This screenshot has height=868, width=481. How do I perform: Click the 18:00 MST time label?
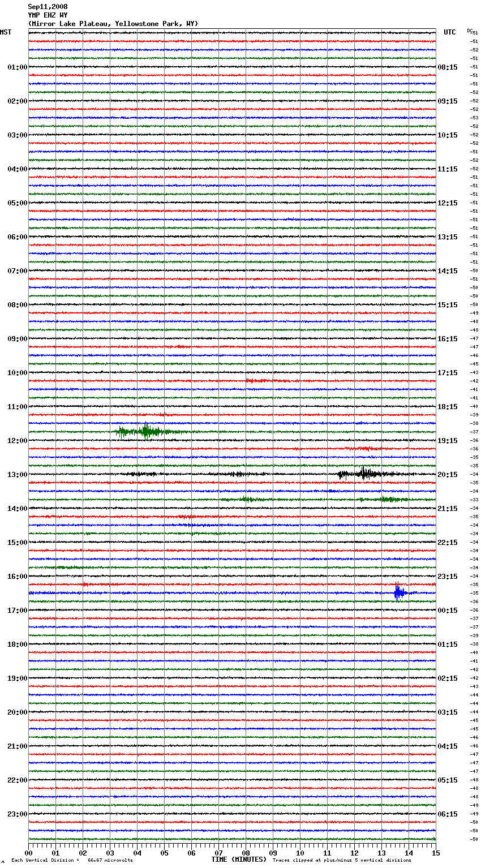coord(18,644)
